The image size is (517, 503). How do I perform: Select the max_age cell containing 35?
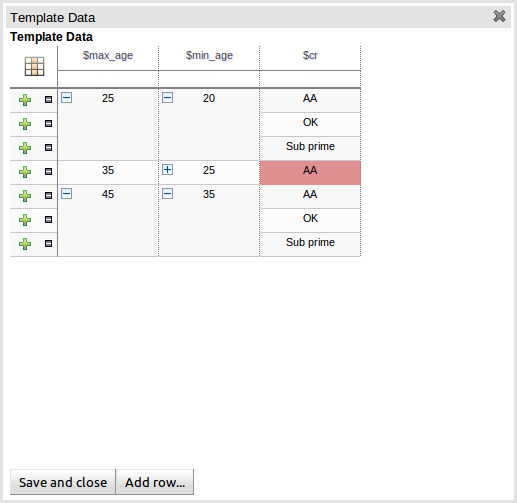point(108,172)
